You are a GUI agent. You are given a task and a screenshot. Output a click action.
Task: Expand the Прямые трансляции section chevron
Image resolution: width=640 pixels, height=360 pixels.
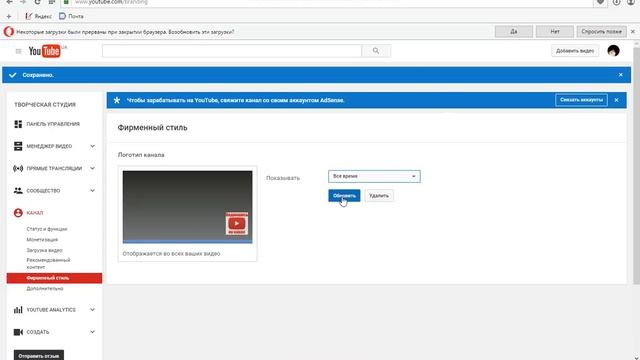93,168
